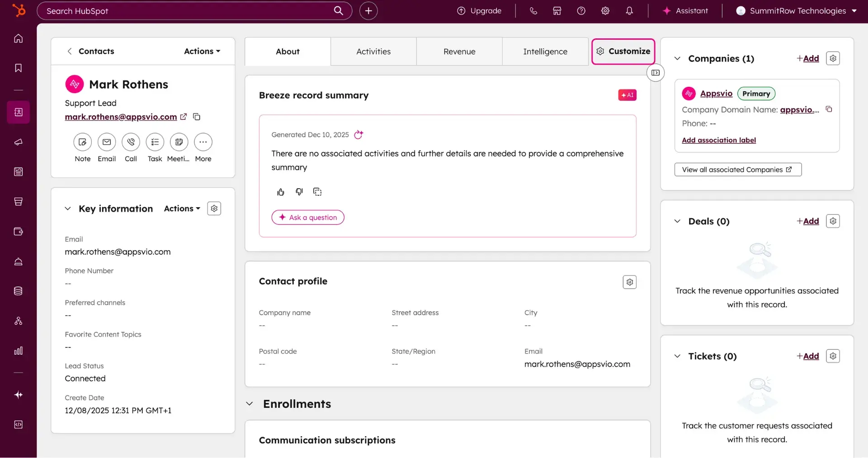868x458 pixels.
Task: Open the Calling icon in the top bar
Action: pos(533,10)
